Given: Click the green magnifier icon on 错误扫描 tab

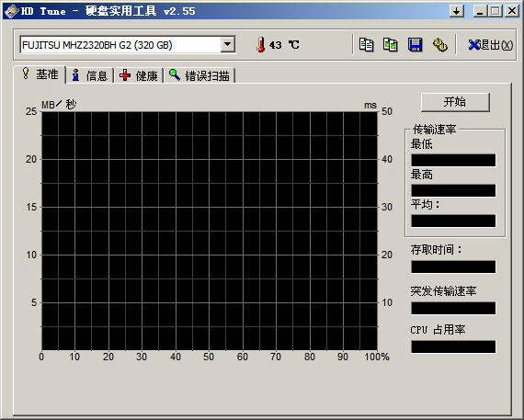Looking at the screenshot, I should pyautogui.click(x=174, y=74).
